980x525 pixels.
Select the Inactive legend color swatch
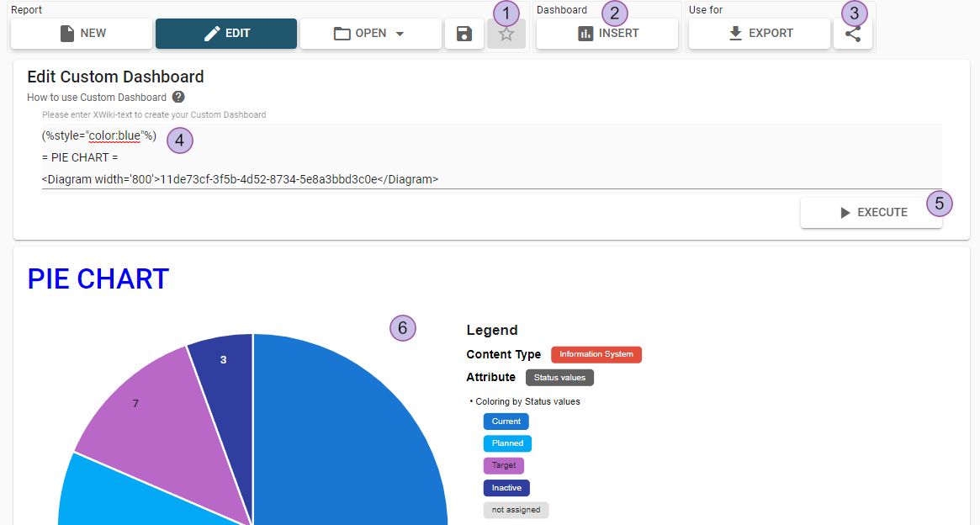(506, 488)
